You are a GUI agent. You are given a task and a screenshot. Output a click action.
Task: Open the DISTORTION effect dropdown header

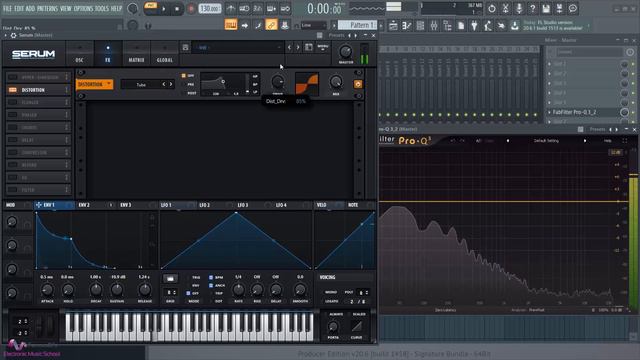pyautogui.click(x=94, y=84)
